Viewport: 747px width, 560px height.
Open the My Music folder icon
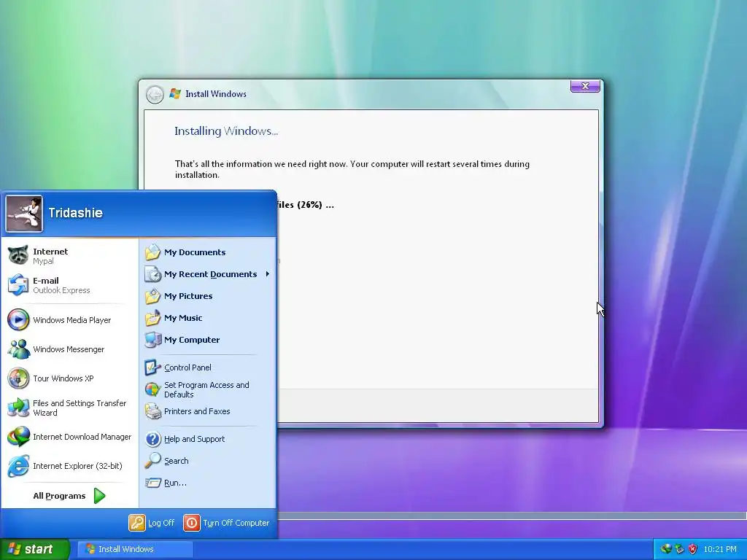(153, 318)
